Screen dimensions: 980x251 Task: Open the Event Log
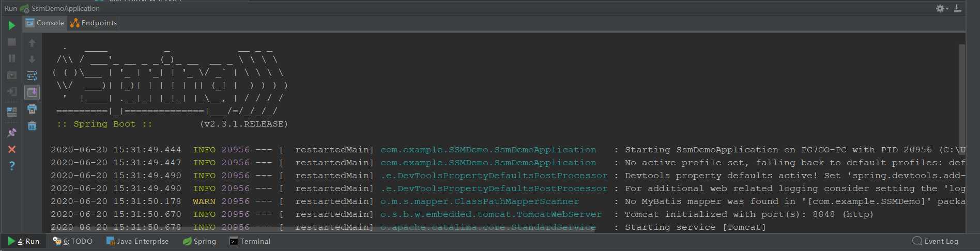click(x=936, y=241)
